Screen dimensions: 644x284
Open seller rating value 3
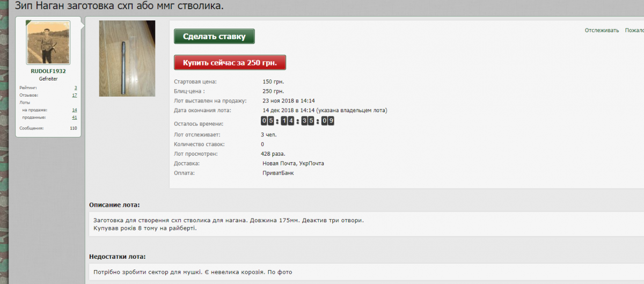tap(76, 88)
